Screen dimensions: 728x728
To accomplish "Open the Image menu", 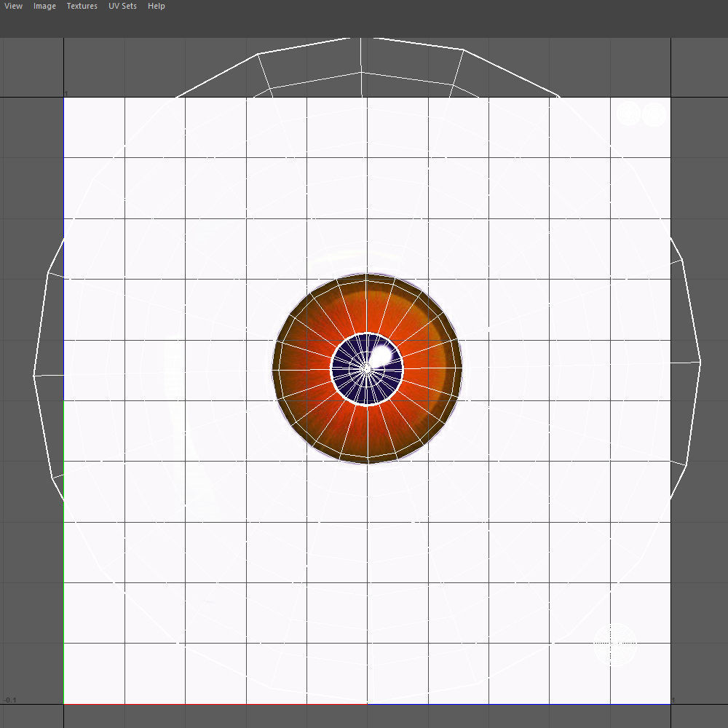I will coord(44,6).
